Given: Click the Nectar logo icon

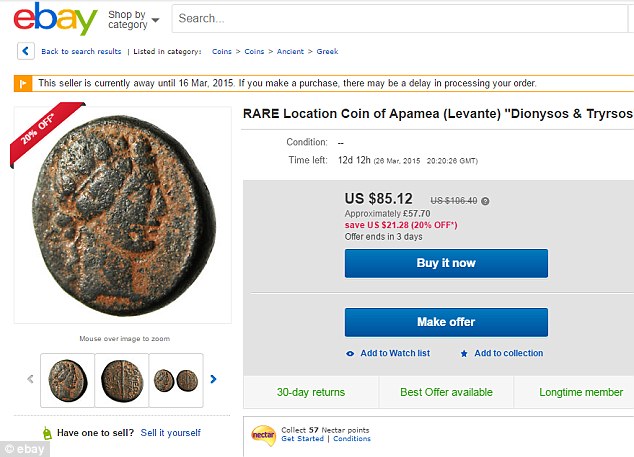Looking at the screenshot, I should pos(262,434).
